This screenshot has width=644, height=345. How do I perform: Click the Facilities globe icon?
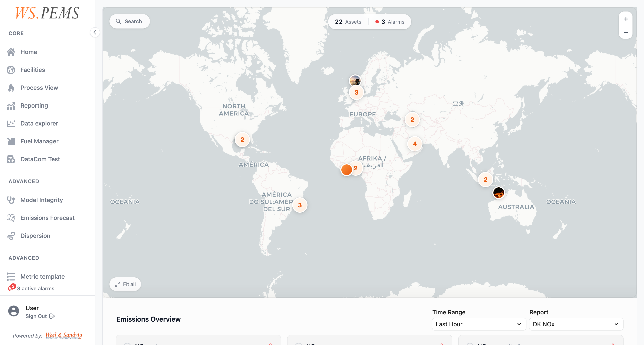point(11,70)
